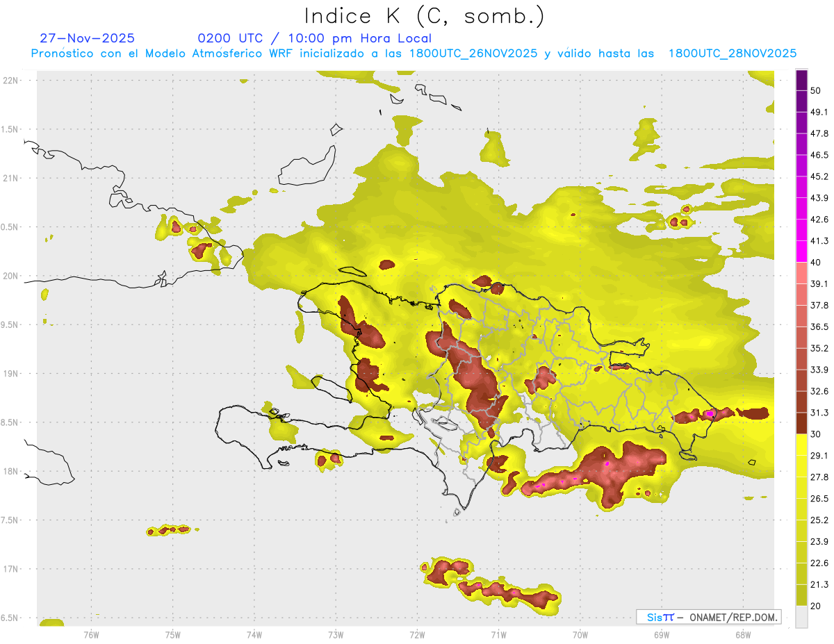Click the '41.3' colorbar label
The height and width of the screenshot is (644, 834).
(819, 241)
